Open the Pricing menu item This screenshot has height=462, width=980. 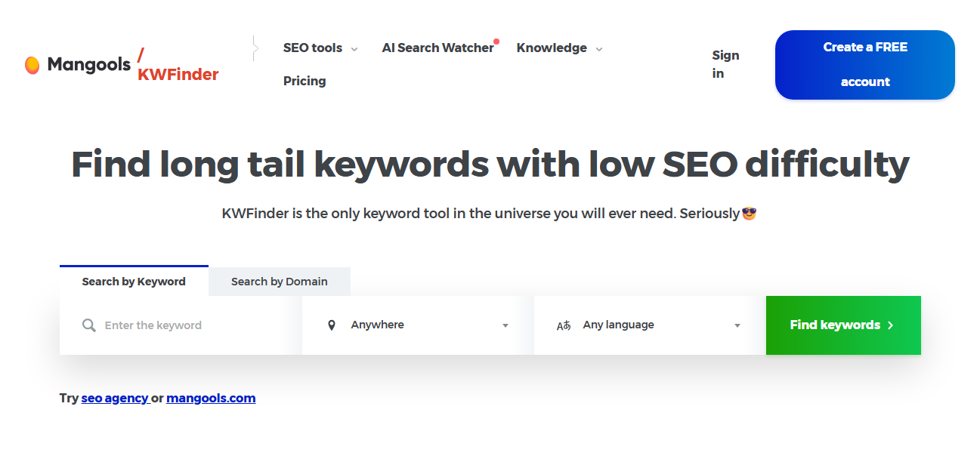(305, 81)
